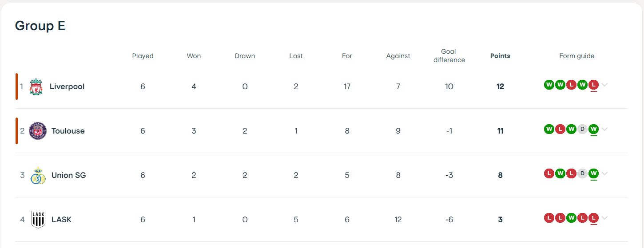Expand Toulouse's form guide chevron
644x248 pixels.
[604, 129]
